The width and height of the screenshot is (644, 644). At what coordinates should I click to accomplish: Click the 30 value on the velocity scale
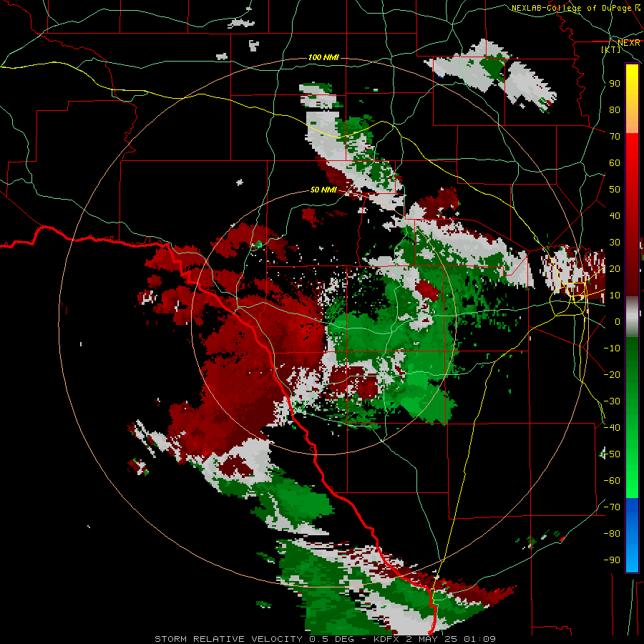[615, 243]
